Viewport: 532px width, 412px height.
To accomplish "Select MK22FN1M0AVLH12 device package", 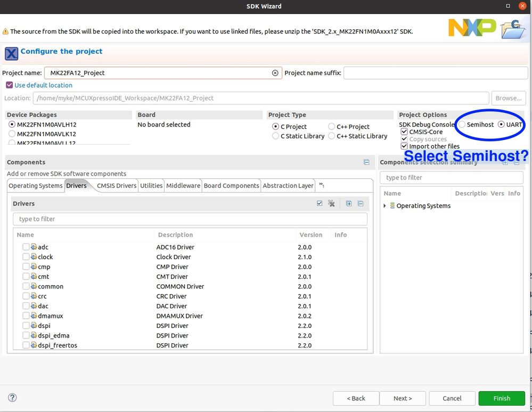I will (x=12, y=125).
